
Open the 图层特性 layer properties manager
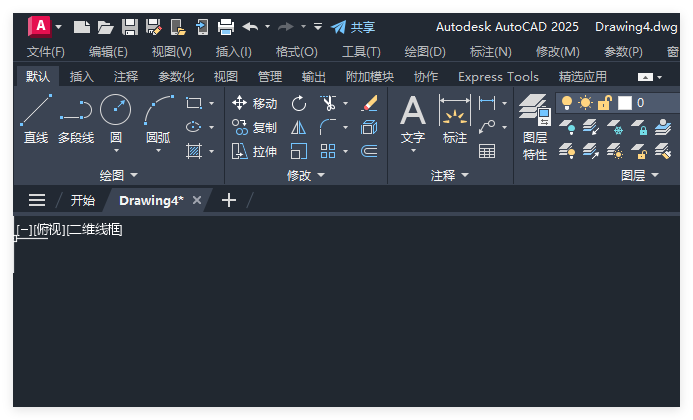535,127
